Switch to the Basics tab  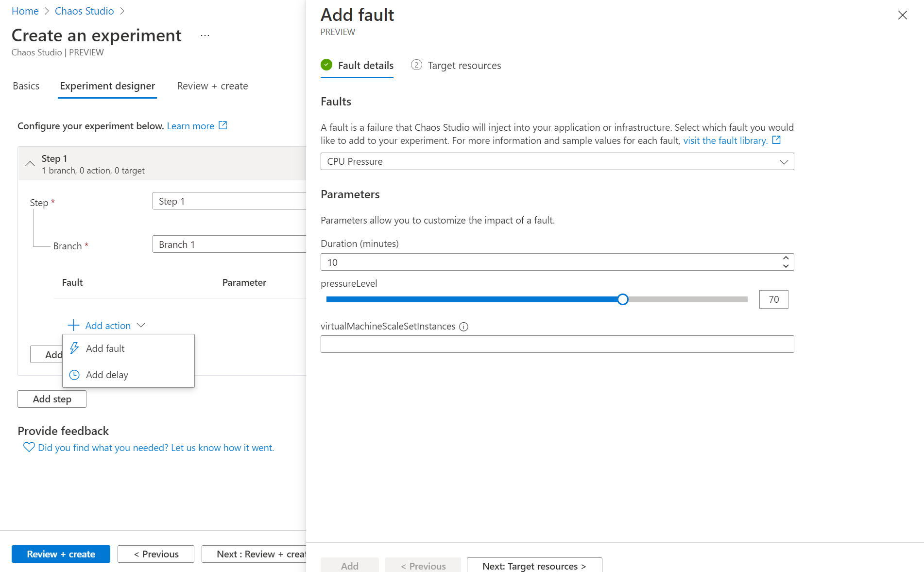click(x=26, y=86)
